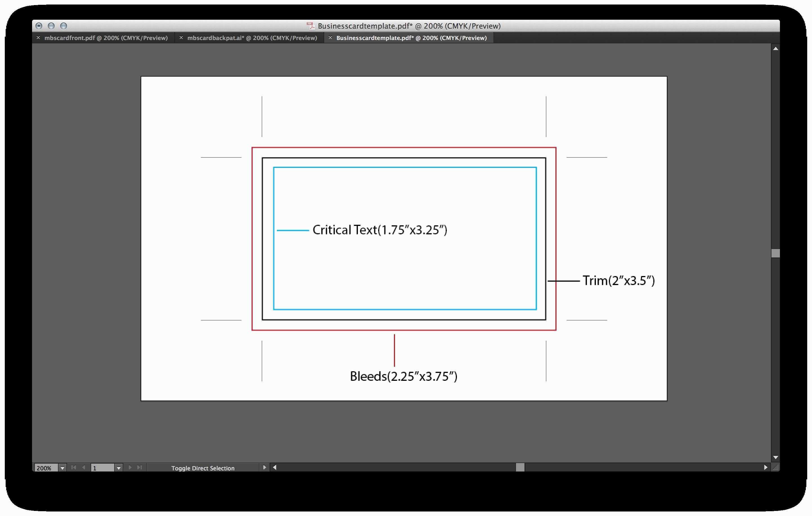Click the backward page navigation arrow
The height and width of the screenshot is (516, 812).
(x=85, y=468)
